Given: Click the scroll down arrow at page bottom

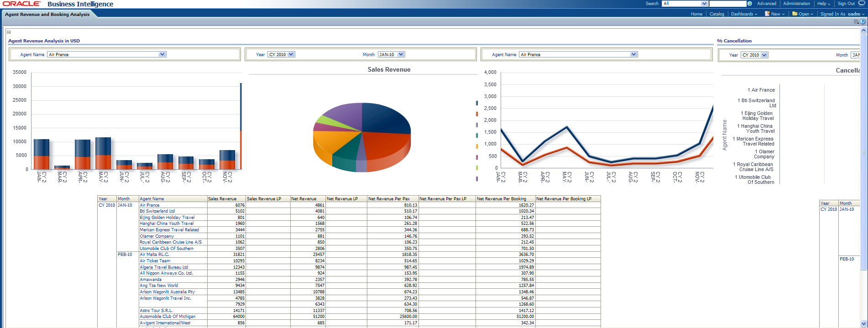Looking at the screenshot, I should click(x=863, y=323).
